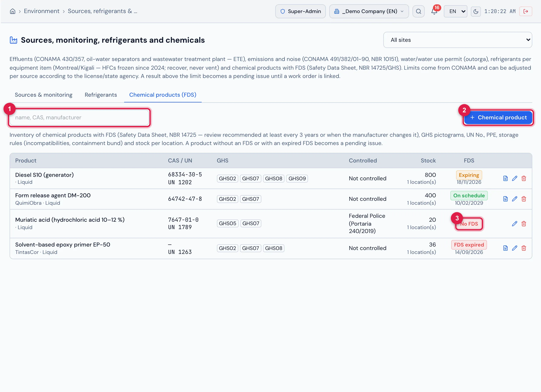Click the On schedule status badge
541x392 pixels.
coord(469,196)
